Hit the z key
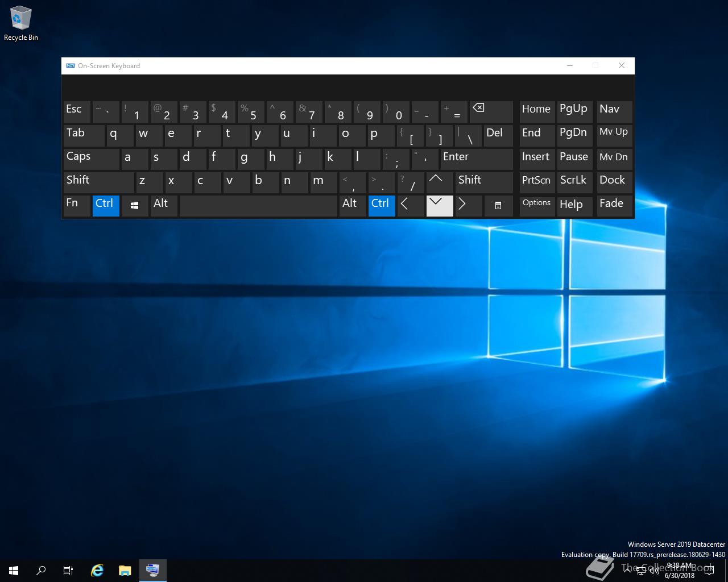 click(149, 182)
